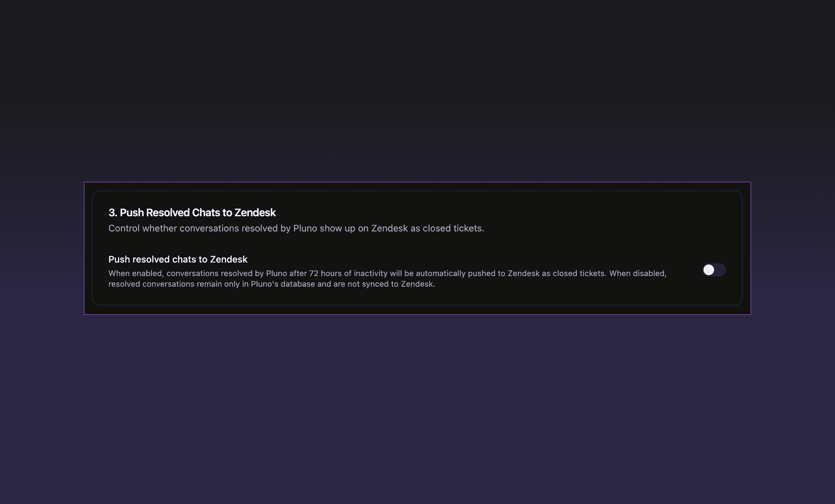Click the word 'Pluno' in the subtitle
Image resolution: width=835 pixels, height=504 pixels.
pyautogui.click(x=305, y=228)
